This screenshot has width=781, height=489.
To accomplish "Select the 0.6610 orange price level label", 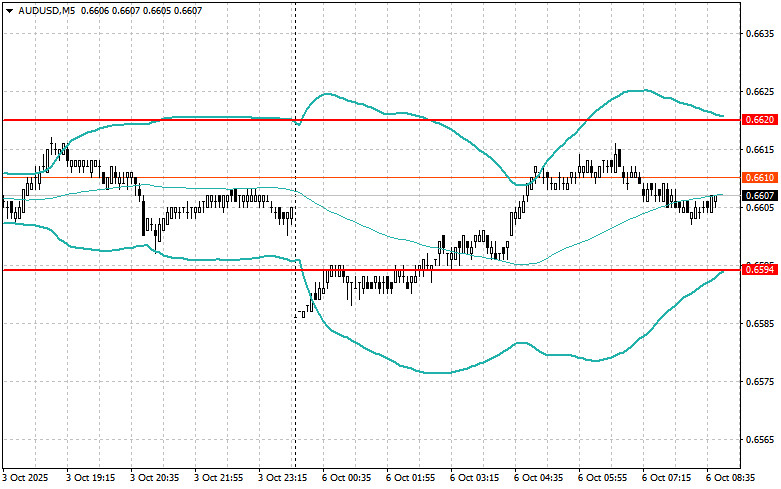I will tap(759, 178).
